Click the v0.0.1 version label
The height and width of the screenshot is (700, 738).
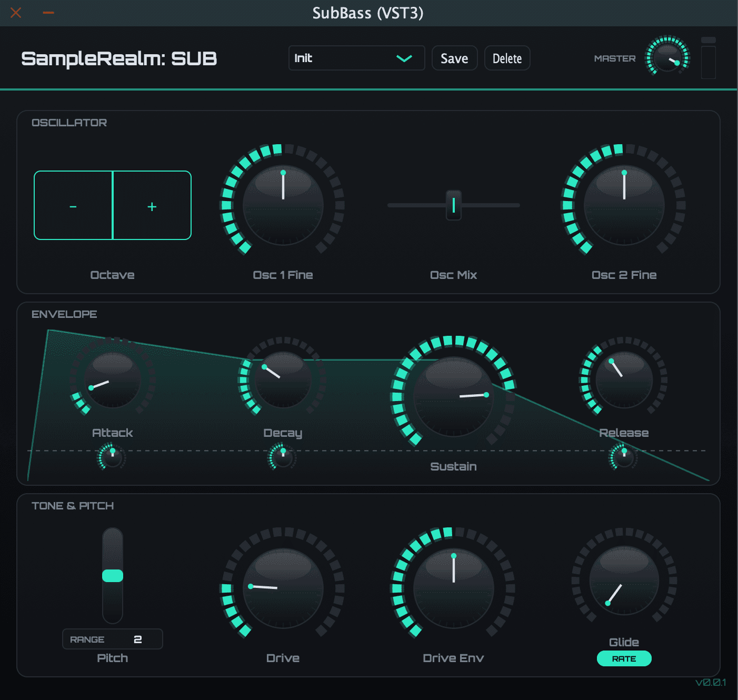(x=711, y=682)
